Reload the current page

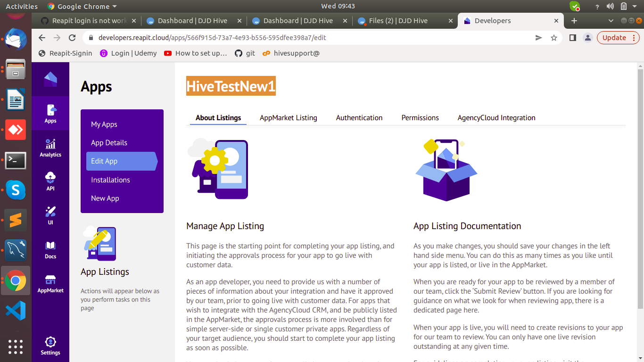coord(72,38)
